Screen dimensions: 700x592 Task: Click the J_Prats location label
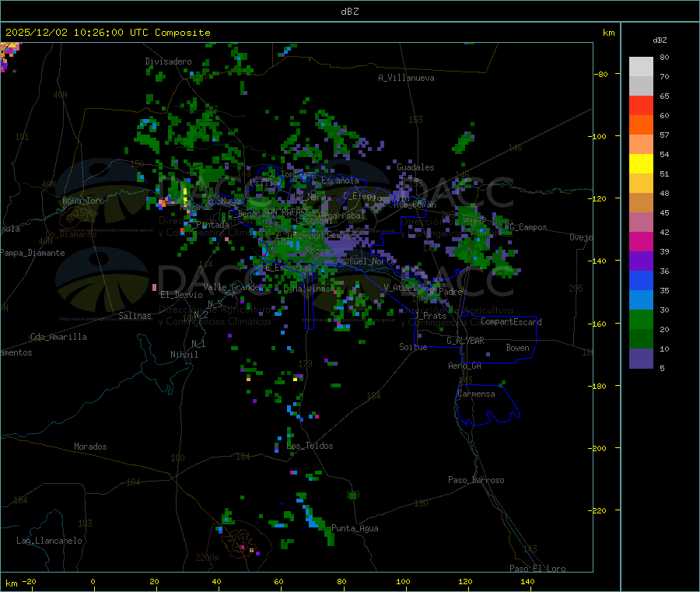(431, 316)
